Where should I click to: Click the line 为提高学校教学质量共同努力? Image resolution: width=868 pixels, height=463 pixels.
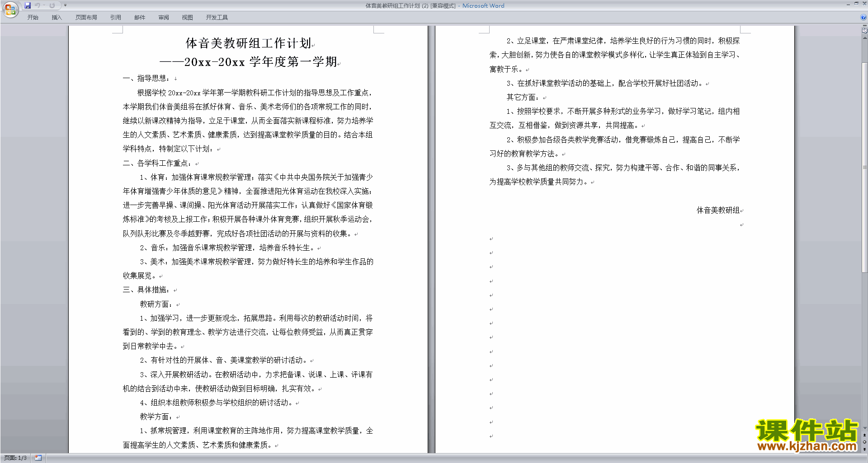[539, 182]
